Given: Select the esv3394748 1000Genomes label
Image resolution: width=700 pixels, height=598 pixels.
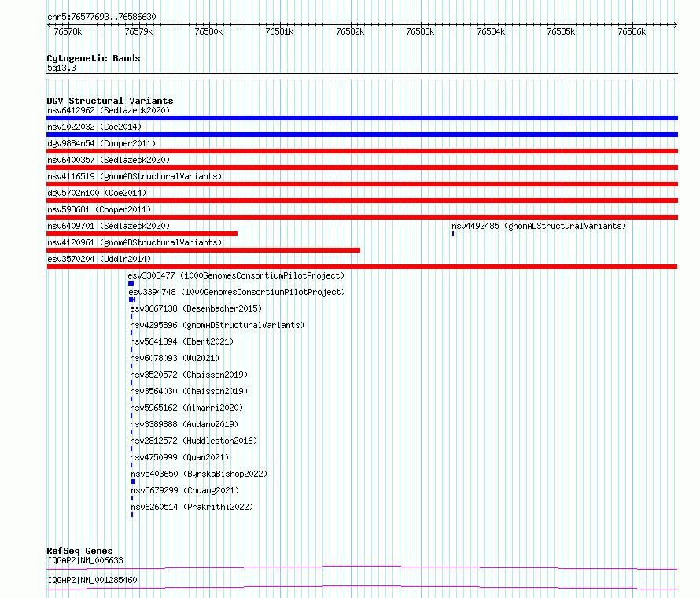Looking at the screenshot, I should [x=237, y=292].
